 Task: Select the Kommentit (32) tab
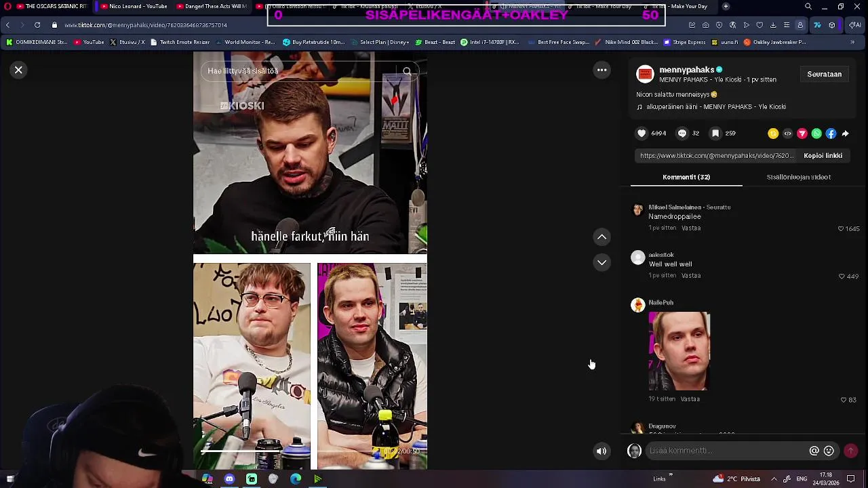(x=686, y=177)
